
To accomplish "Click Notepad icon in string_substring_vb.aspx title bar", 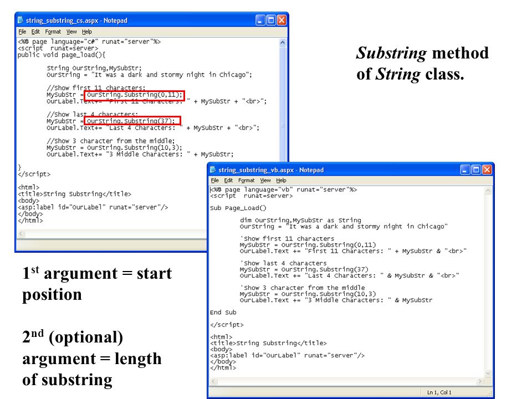I will point(213,170).
